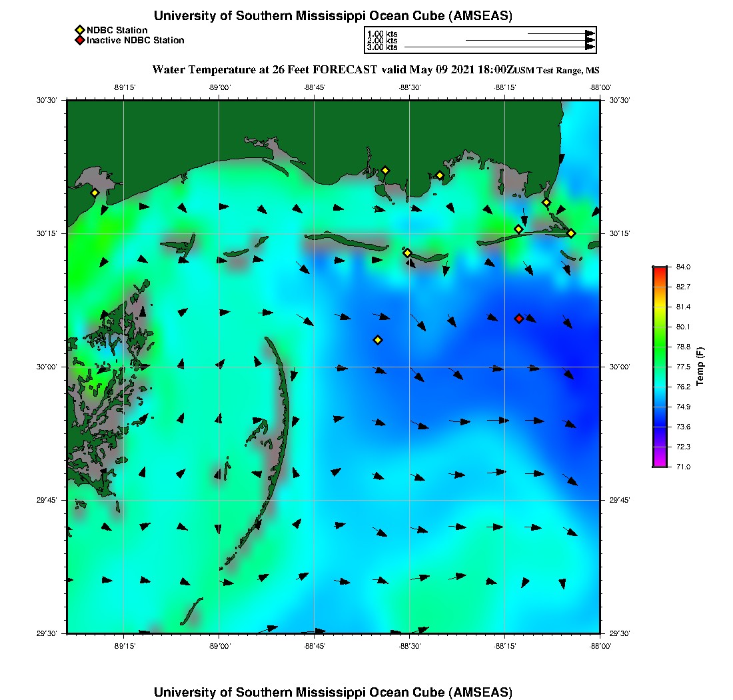733x700 pixels.
Task: Click the top axis label -89°15'
Action: pos(125,87)
